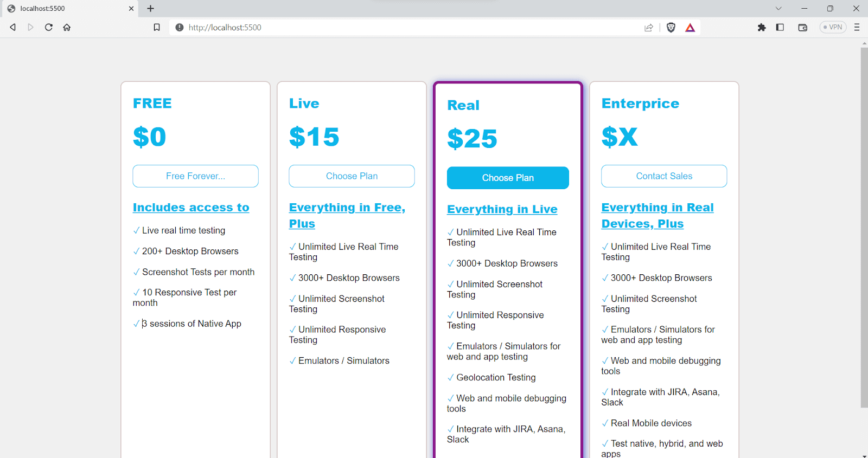Open the extensions puzzle icon

click(762, 27)
